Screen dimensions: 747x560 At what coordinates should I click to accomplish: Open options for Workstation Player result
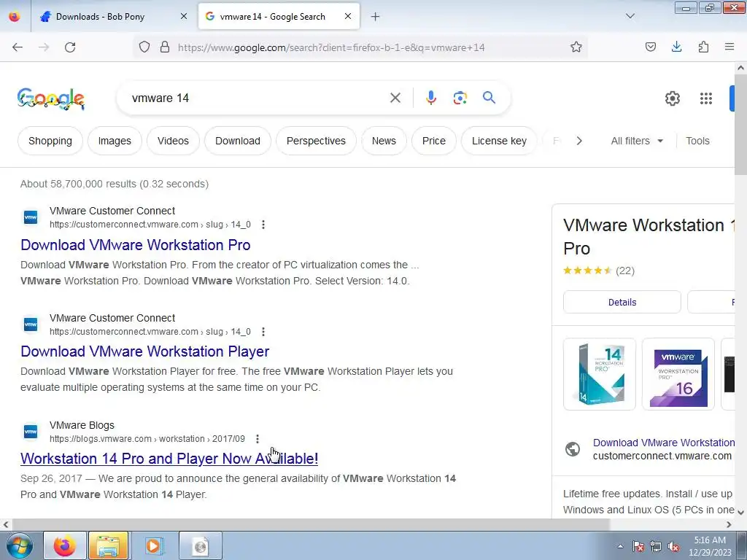(263, 332)
